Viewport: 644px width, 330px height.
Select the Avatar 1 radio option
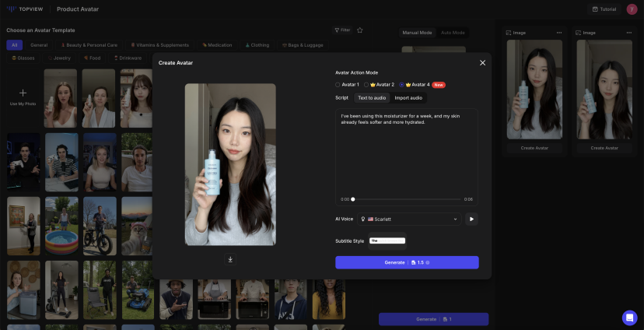coord(338,84)
